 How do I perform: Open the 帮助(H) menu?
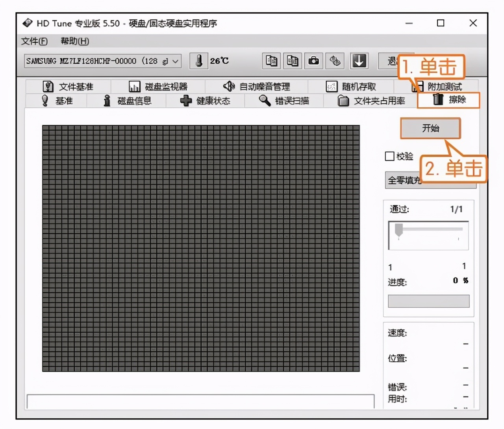pyautogui.click(x=75, y=41)
